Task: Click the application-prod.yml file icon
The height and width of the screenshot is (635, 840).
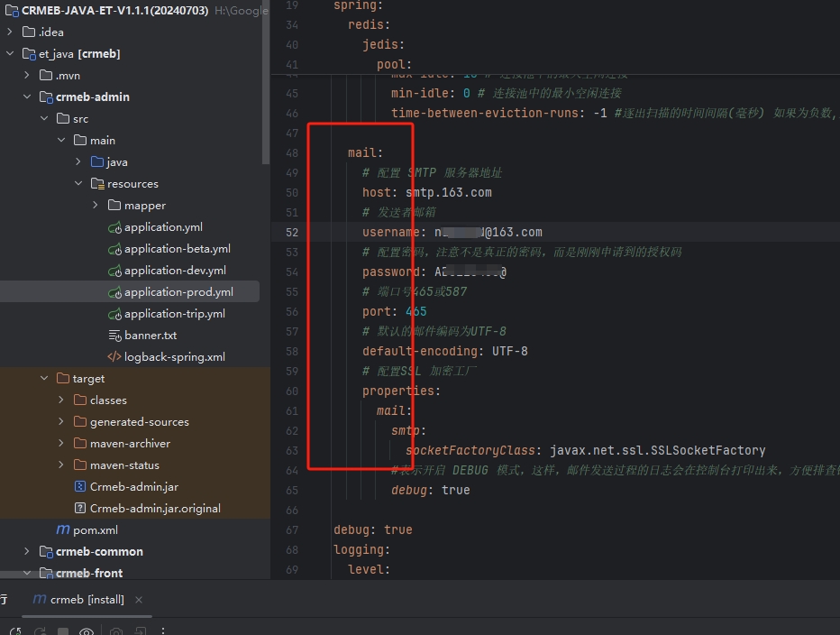Action: coord(114,292)
